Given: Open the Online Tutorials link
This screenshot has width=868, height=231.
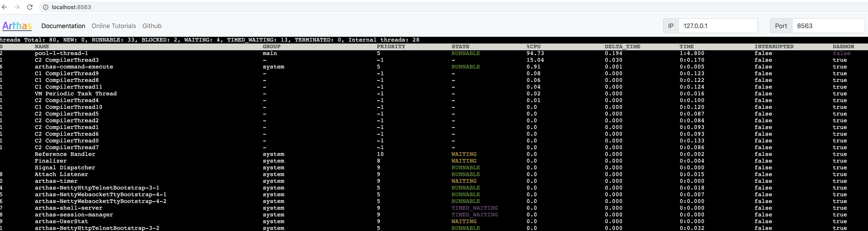Looking at the screenshot, I should 114,26.
